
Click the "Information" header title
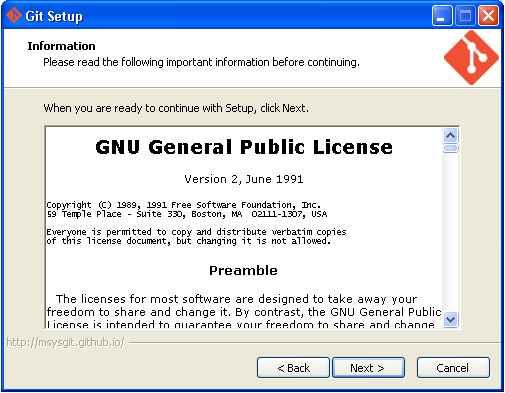(x=61, y=46)
